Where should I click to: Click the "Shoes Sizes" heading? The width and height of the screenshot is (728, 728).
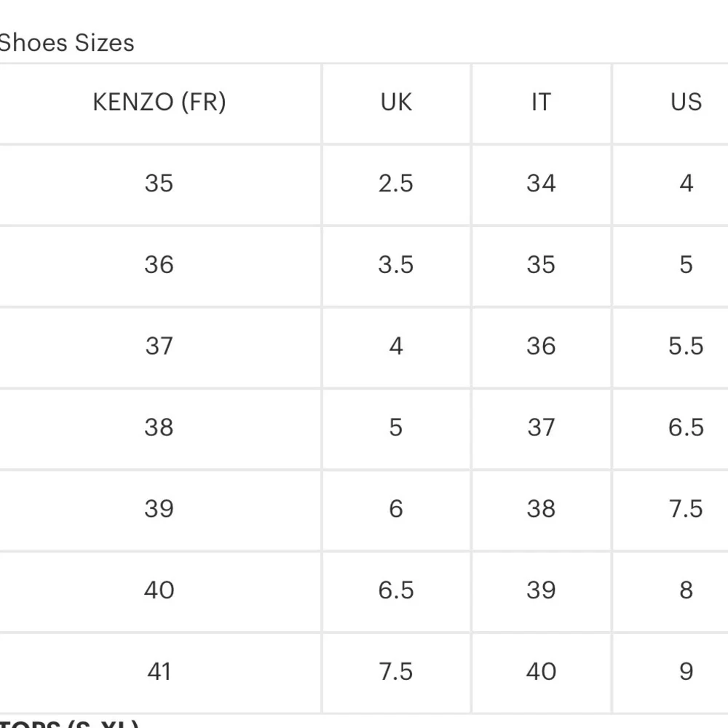click(x=67, y=43)
